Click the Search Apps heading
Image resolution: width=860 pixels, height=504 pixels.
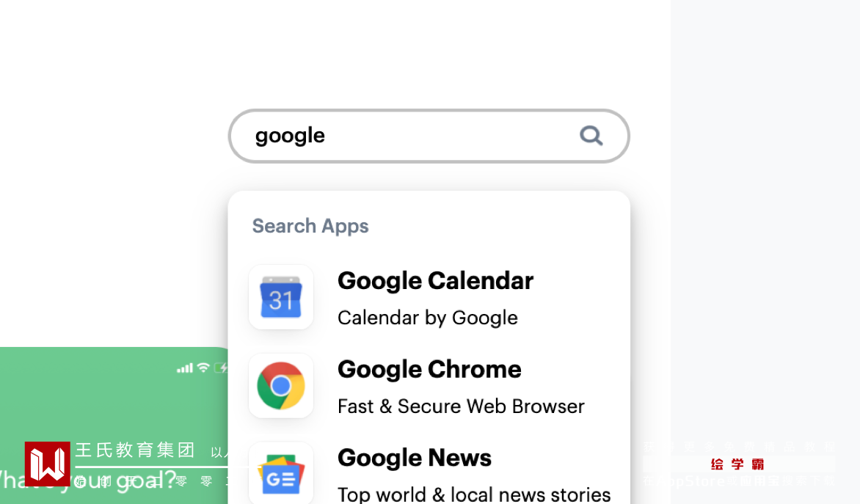click(x=310, y=226)
